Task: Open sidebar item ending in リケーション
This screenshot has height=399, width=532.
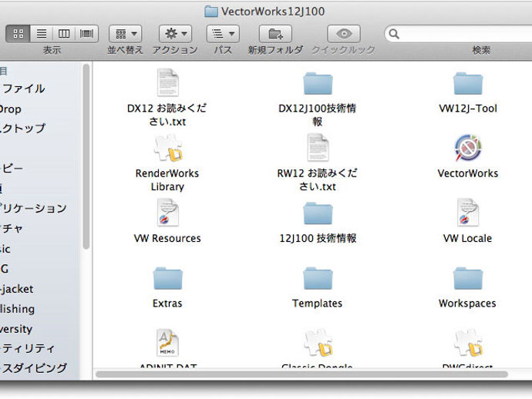Action: click(33, 208)
